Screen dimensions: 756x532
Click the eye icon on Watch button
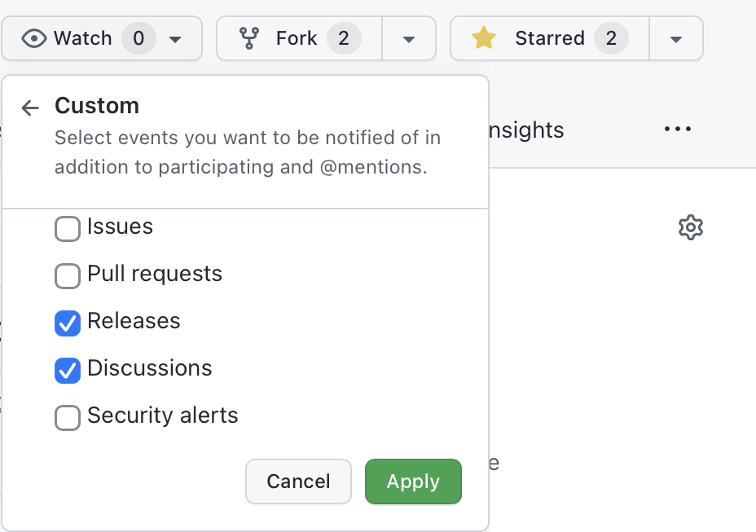coord(34,38)
